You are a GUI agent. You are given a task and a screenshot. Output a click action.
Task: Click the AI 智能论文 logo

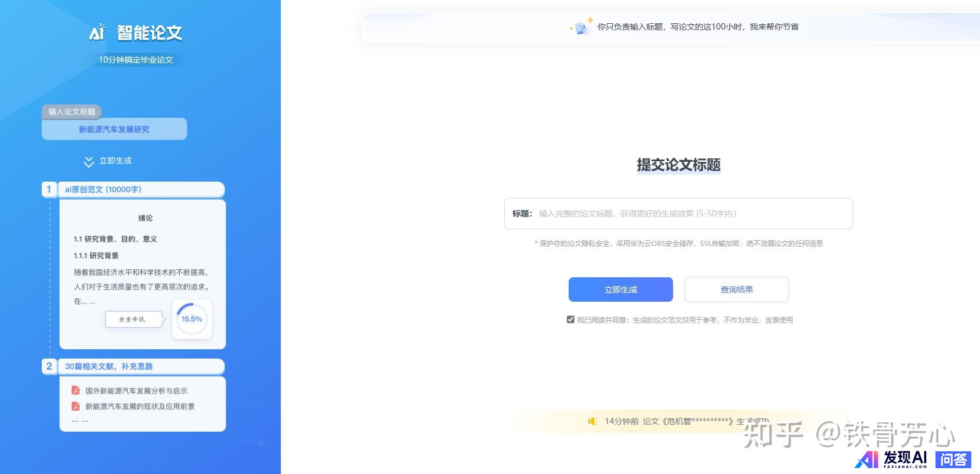136,32
